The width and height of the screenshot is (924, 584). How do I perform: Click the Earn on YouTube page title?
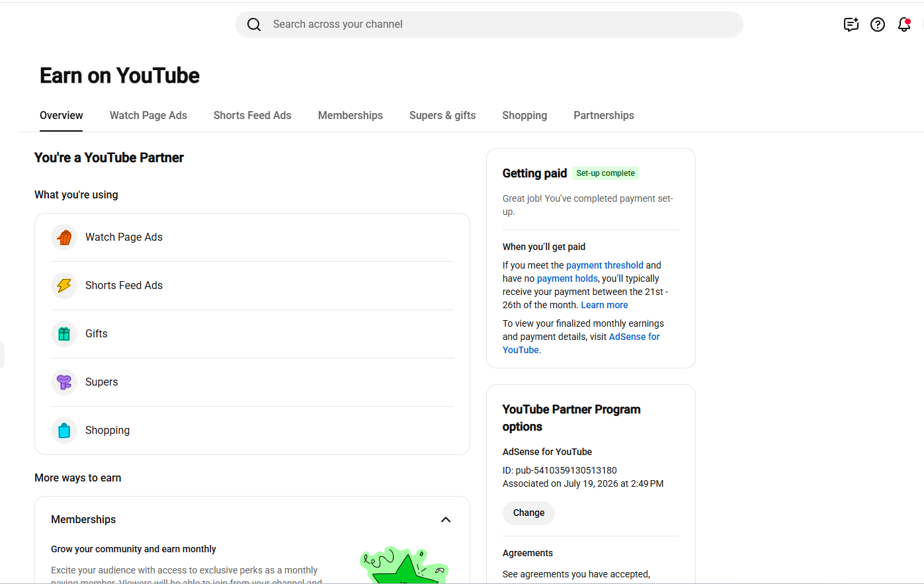[x=120, y=75]
